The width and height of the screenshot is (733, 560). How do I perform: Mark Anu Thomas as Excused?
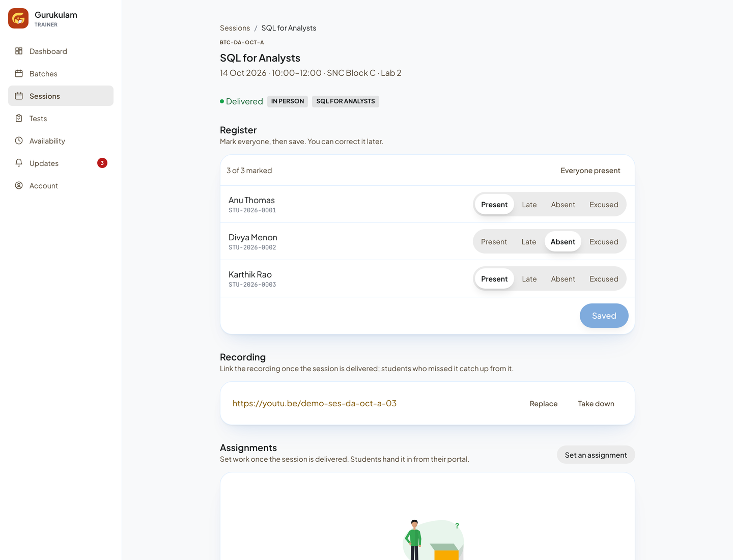click(604, 204)
